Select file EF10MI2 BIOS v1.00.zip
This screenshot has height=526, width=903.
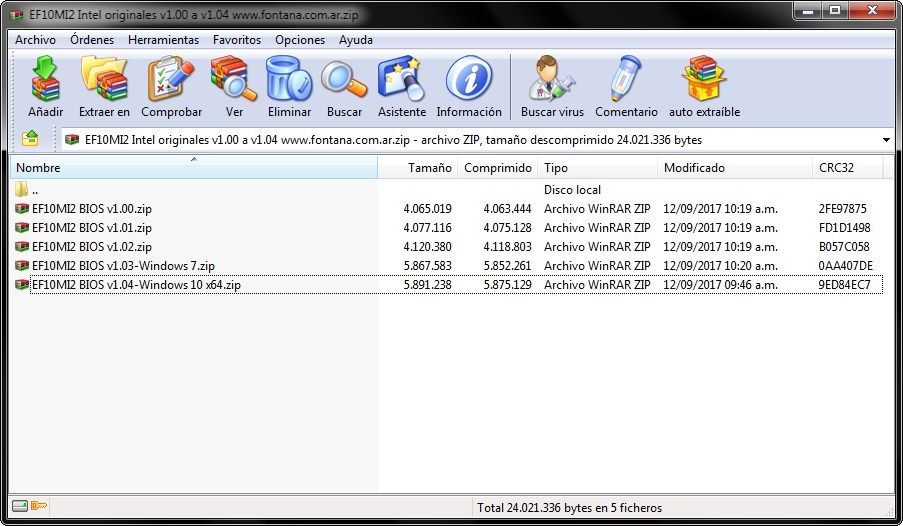click(92, 209)
